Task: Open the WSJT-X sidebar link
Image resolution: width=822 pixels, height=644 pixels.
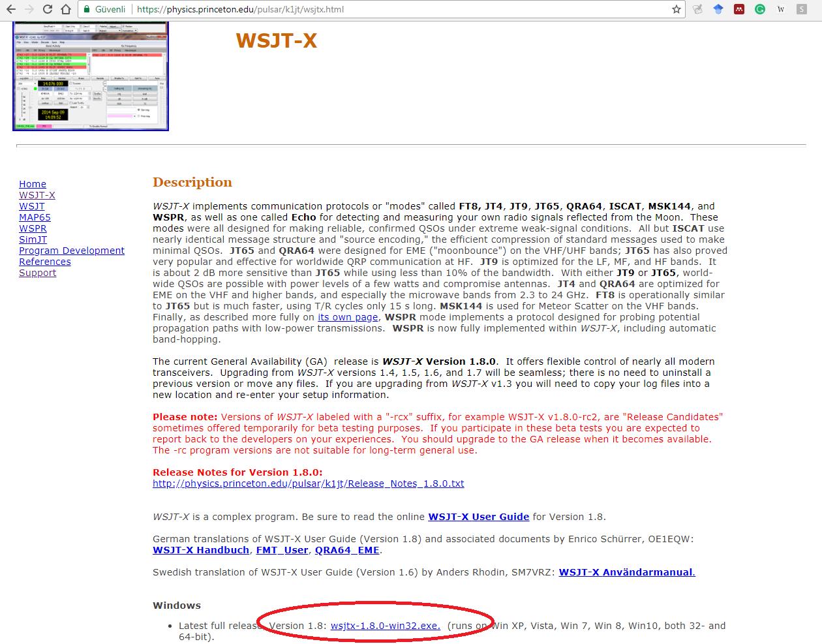Action: coord(37,195)
